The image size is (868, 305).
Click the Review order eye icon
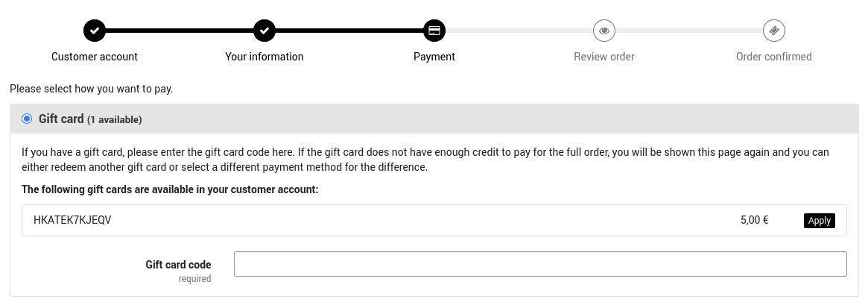tap(604, 31)
